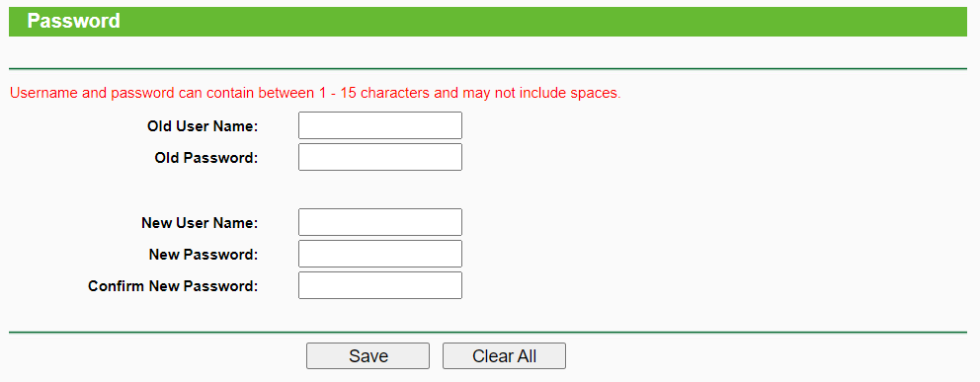
Task: Click the Password page heading
Action: 74,22
